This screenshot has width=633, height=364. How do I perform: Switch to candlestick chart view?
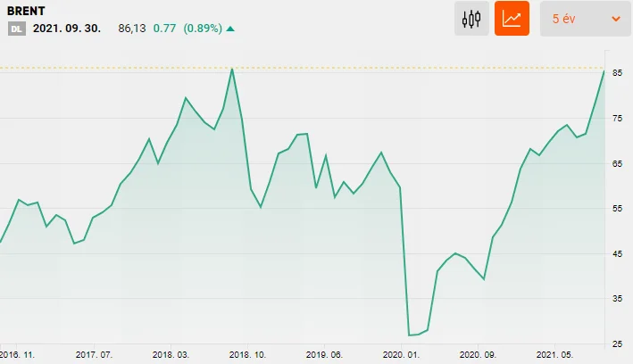471,19
